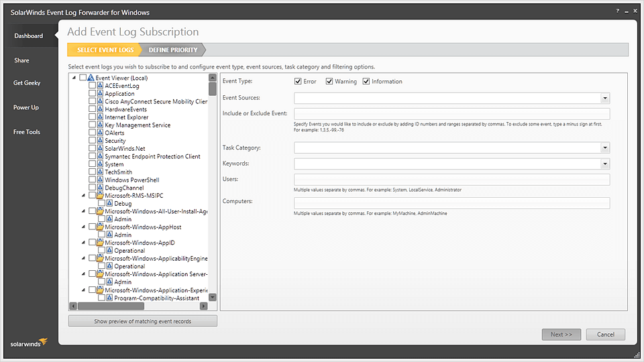Expand the Task Category dropdown
644x362 pixels.
(x=604, y=148)
